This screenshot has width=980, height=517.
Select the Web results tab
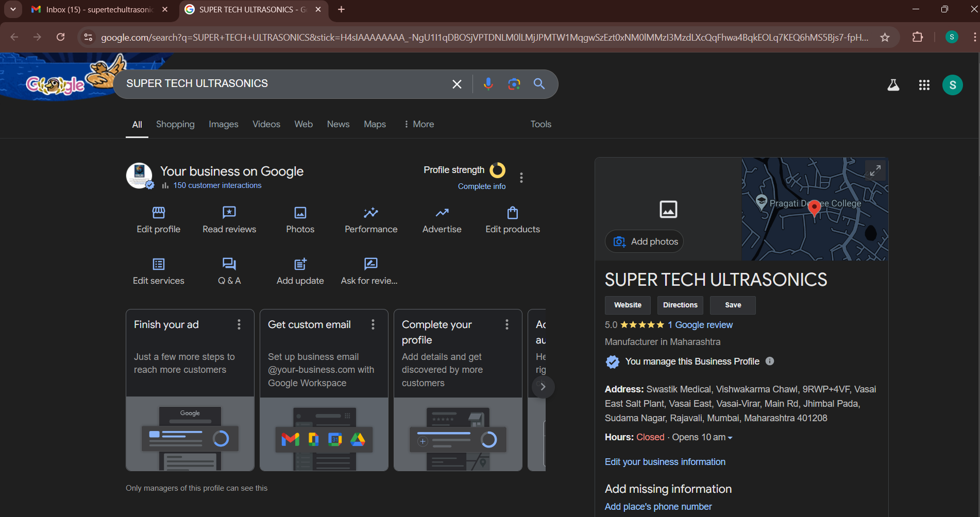[303, 124]
